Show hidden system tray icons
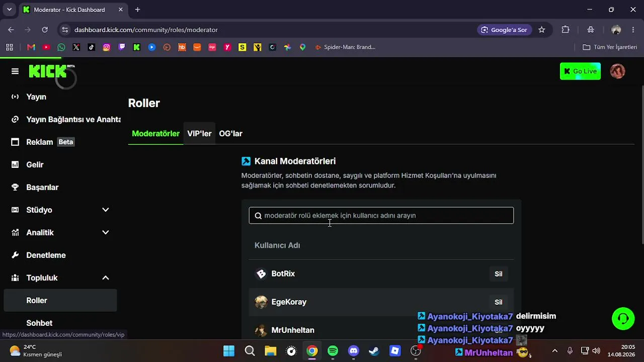644x362 pixels. click(x=555, y=351)
